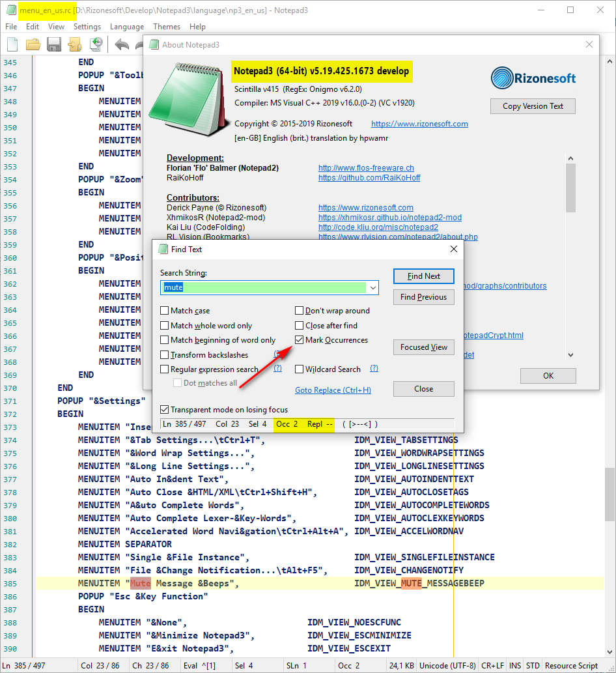Open the Themes menu
Viewport: 616px width, 673px height.
coord(167,27)
